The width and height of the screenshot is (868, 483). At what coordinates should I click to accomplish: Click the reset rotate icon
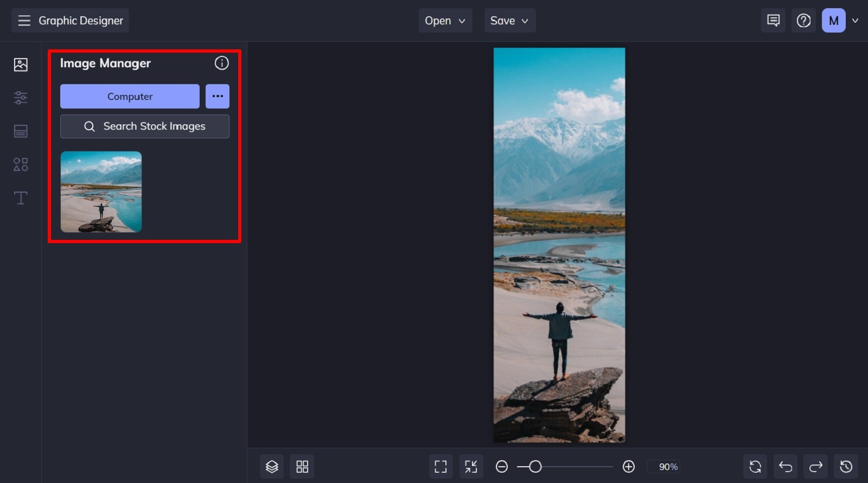click(x=755, y=466)
